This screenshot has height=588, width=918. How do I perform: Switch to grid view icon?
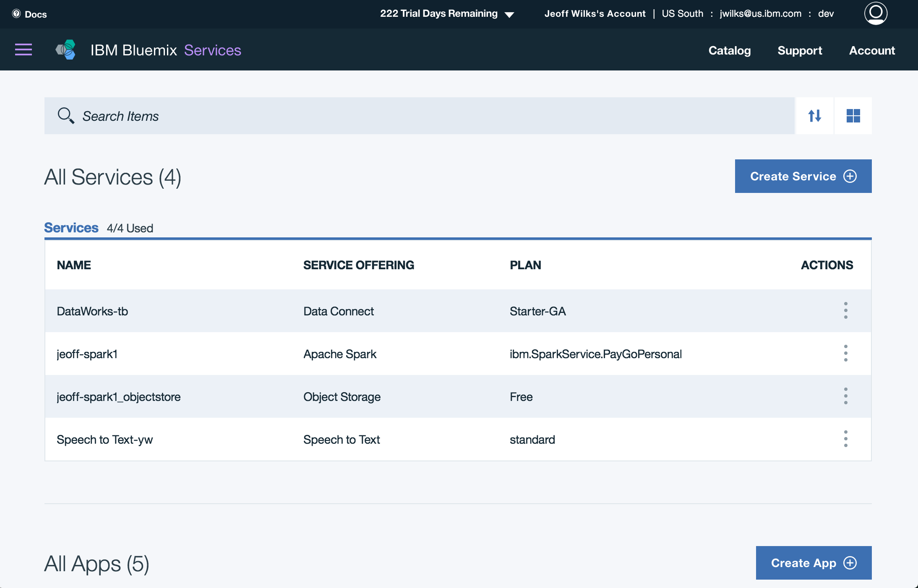(x=853, y=116)
